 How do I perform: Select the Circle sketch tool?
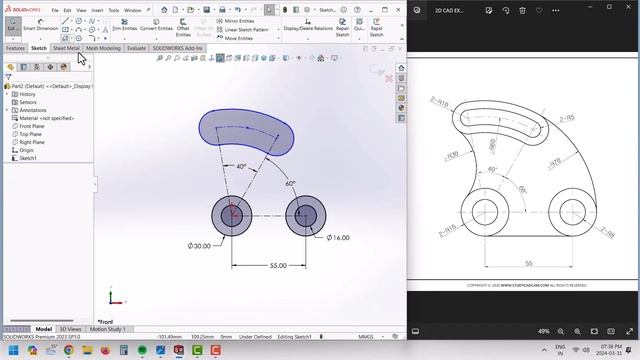pyautogui.click(x=78, y=21)
